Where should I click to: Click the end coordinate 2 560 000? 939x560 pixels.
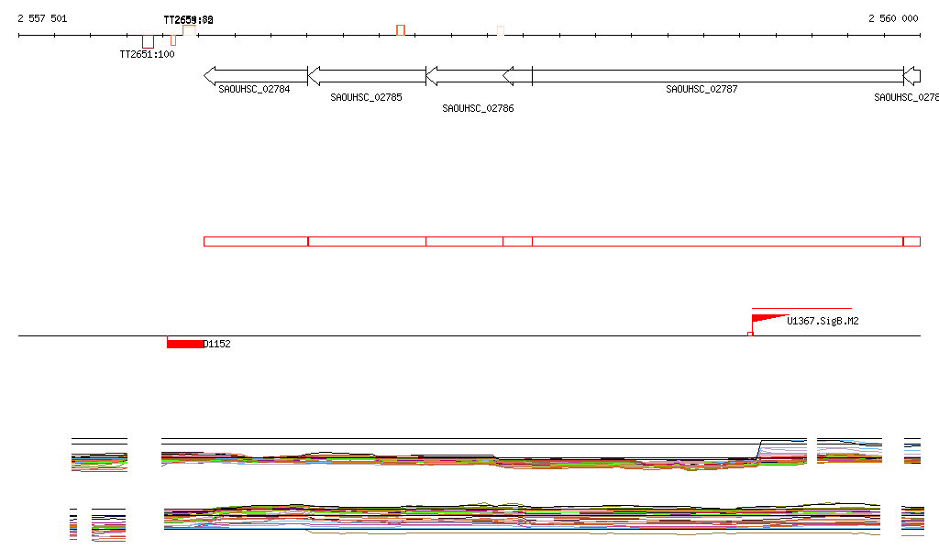(x=893, y=18)
